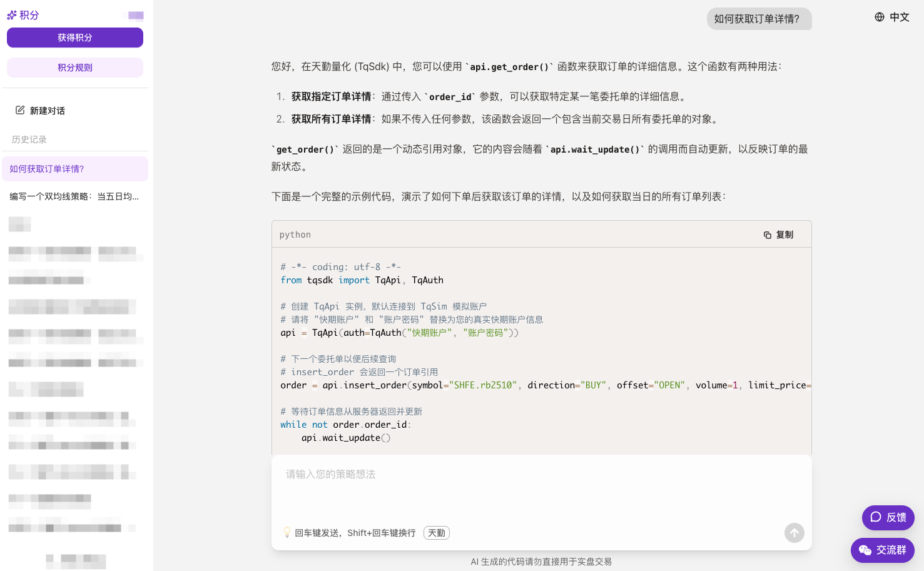Select the 如何获取订单详情? history conversation
The height and width of the screenshot is (571, 924).
tap(75, 169)
